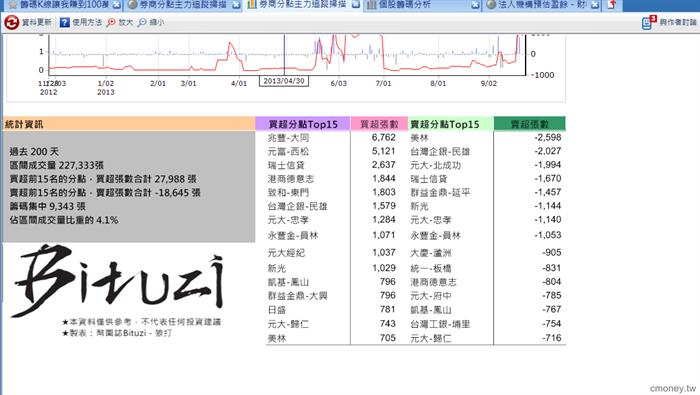Click the 6/03 date label on chart axis
The image size is (700, 395).
pos(338,83)
